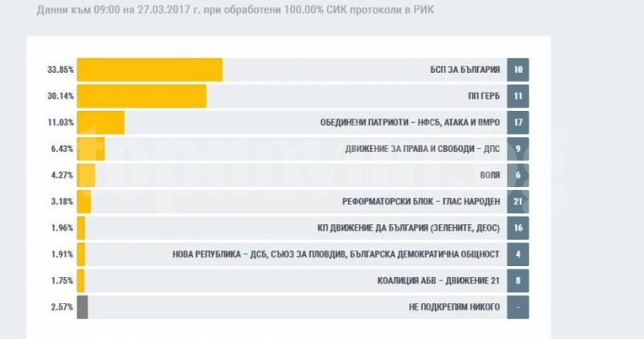Select the number 6 badge beside ВОЛЯ
The height and width of the screenshot is (339, 644).
coord(517,175)
